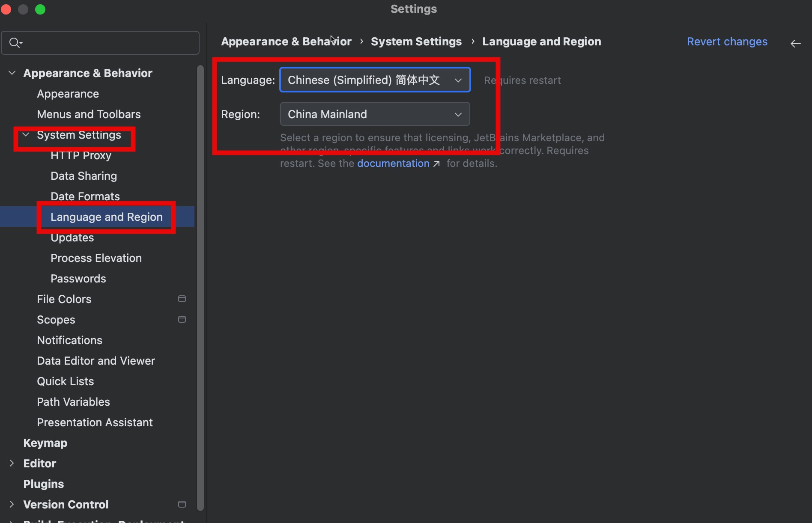Click Revert changes link
Screen dimensions: 812x523
point(727,42)
